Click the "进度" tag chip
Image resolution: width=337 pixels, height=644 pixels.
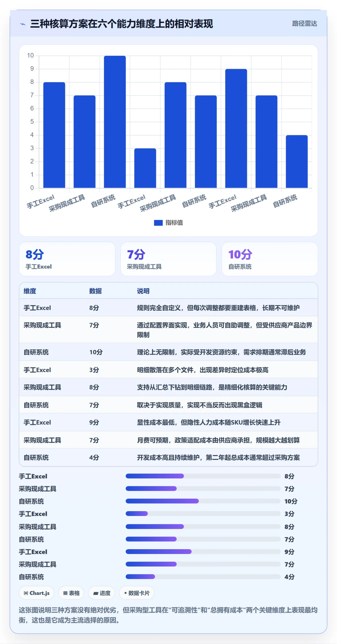pos(101,593)
